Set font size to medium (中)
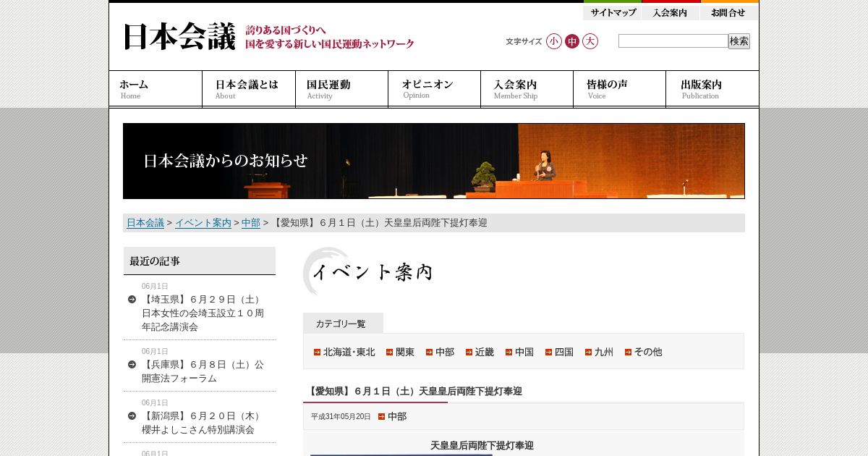The width and height of the screenshot is (868, 456). (x=572, y=41)
